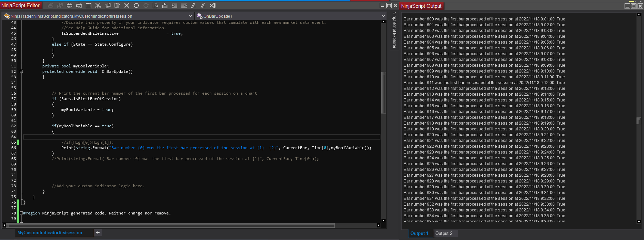Click the Undo arrow icon
The image size is (644, 240).
tap(136, 5)
